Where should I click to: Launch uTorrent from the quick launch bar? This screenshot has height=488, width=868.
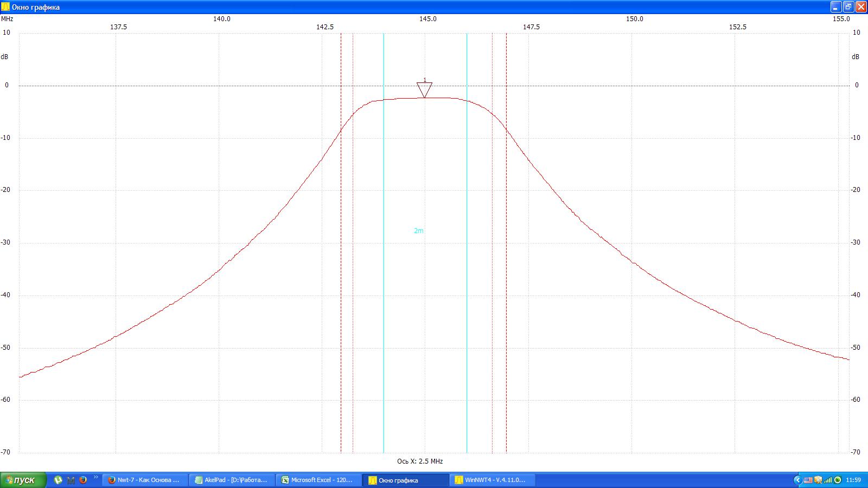(58, 480)
